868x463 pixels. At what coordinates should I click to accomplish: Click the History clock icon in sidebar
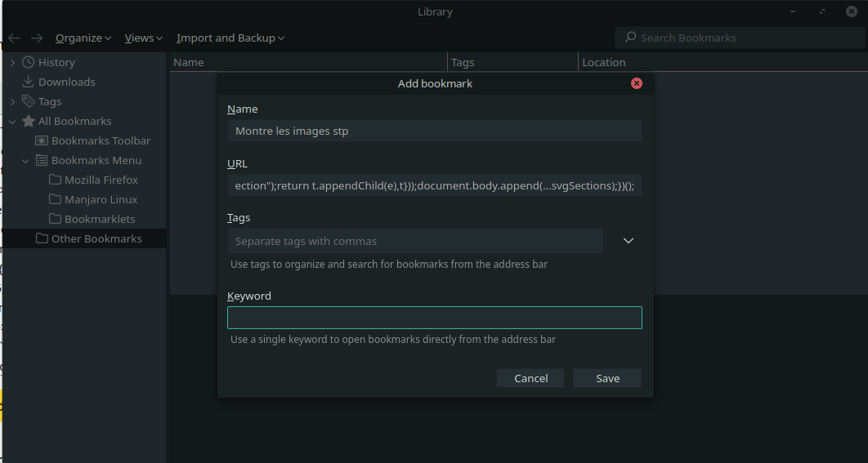29,62
